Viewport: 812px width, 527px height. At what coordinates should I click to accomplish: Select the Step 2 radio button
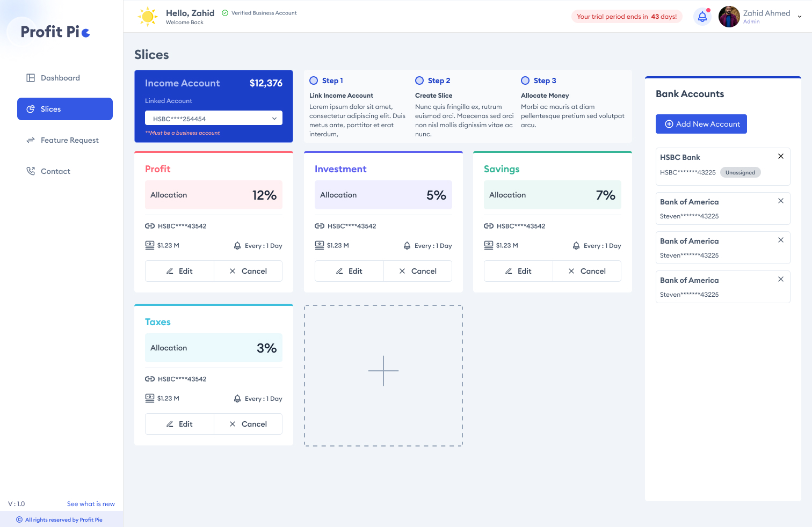point(419,80)
